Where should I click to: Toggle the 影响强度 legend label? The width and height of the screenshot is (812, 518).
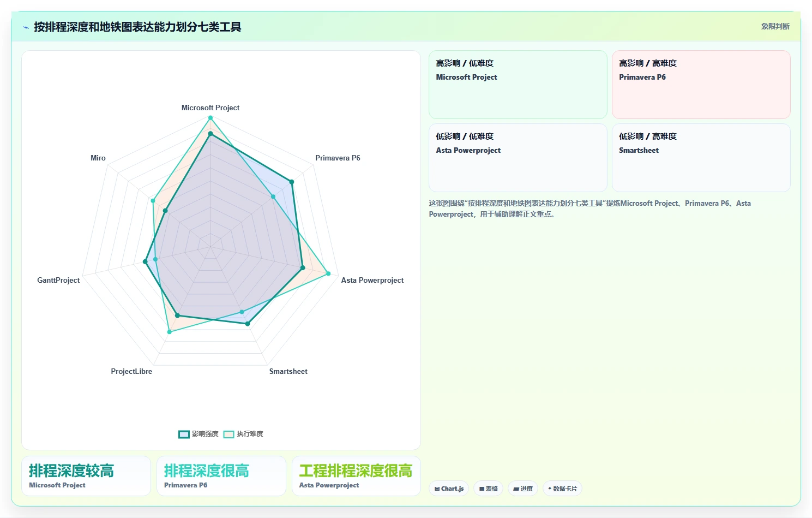pyautogui.click(x=205, y=434)
